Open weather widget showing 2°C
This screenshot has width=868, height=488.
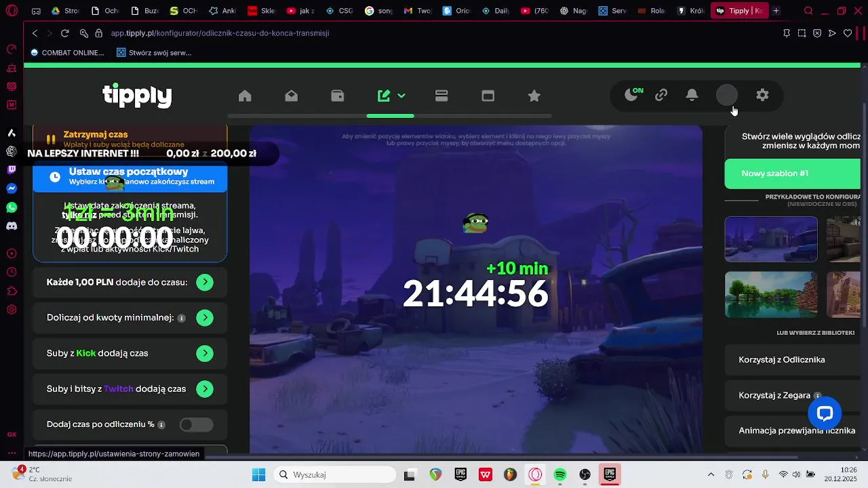pyautogui.click(x=42, y=474)
